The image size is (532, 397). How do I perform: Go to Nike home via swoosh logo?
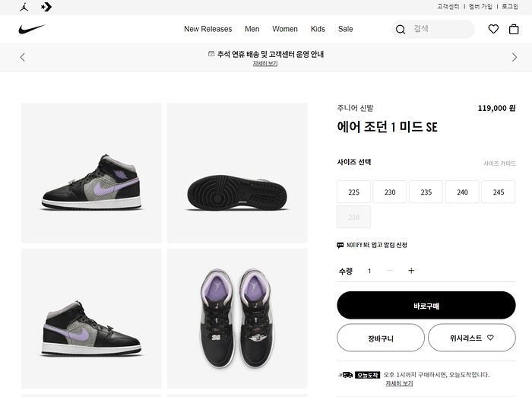pos(32,29)
